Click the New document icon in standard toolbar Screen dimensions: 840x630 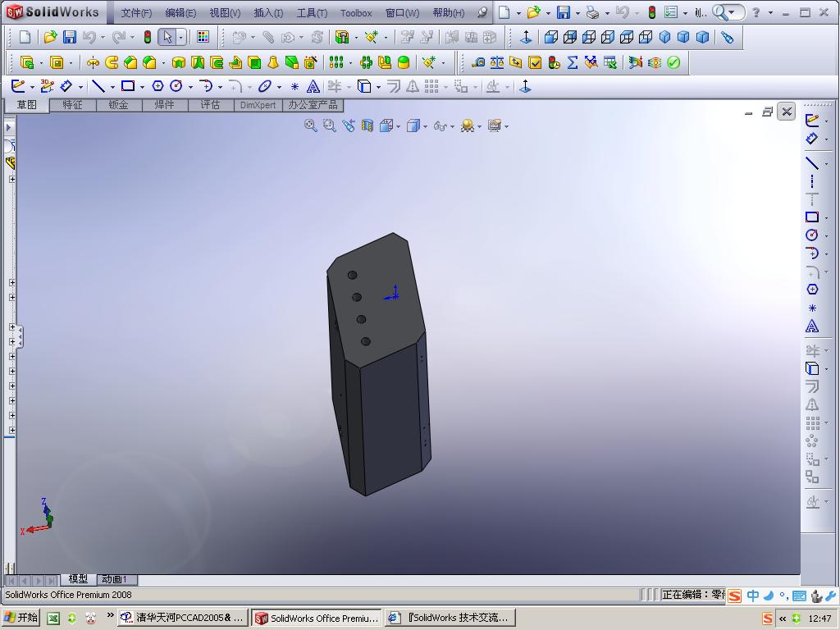coord(25,37)
